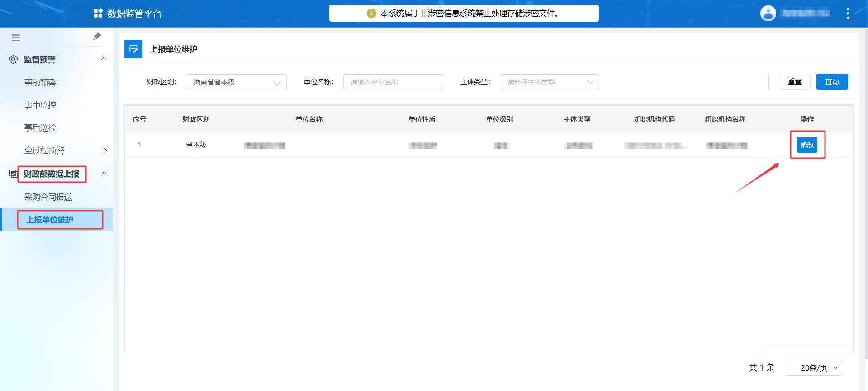
Task: Collapse the 监督预警 menu section
Action: 104,59
